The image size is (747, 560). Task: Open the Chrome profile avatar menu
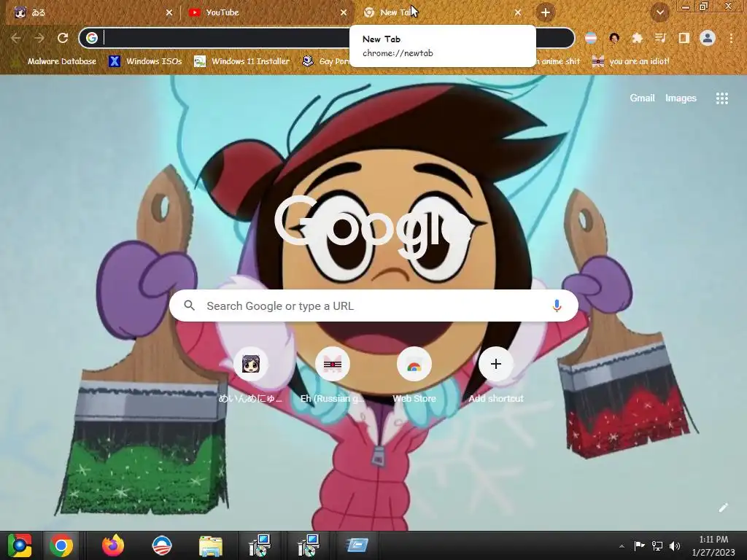708,38
